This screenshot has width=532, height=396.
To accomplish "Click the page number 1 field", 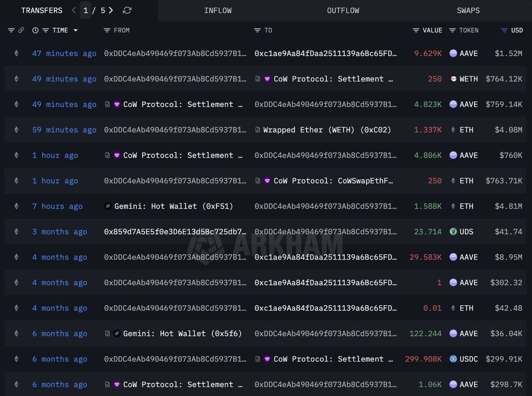I will click(86, 10).
